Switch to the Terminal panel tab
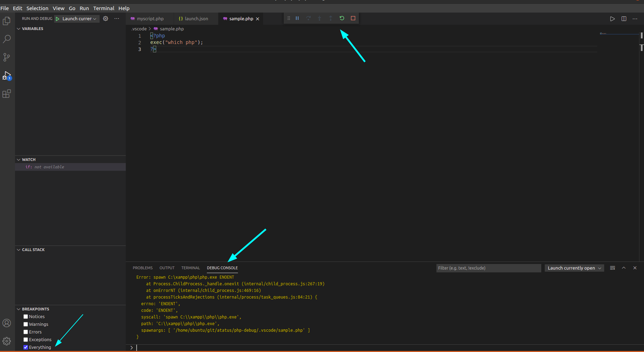Image resolution: width=644 pixels, height=352 pixels. [x=190, y=268]
